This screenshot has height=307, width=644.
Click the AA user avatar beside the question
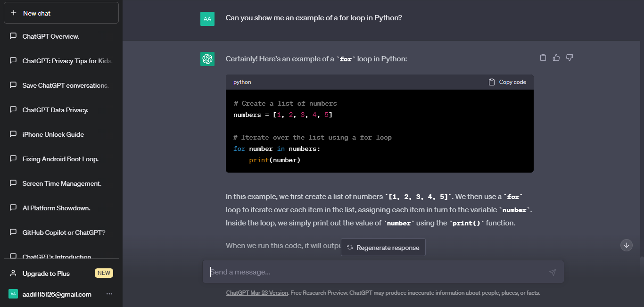207,19
